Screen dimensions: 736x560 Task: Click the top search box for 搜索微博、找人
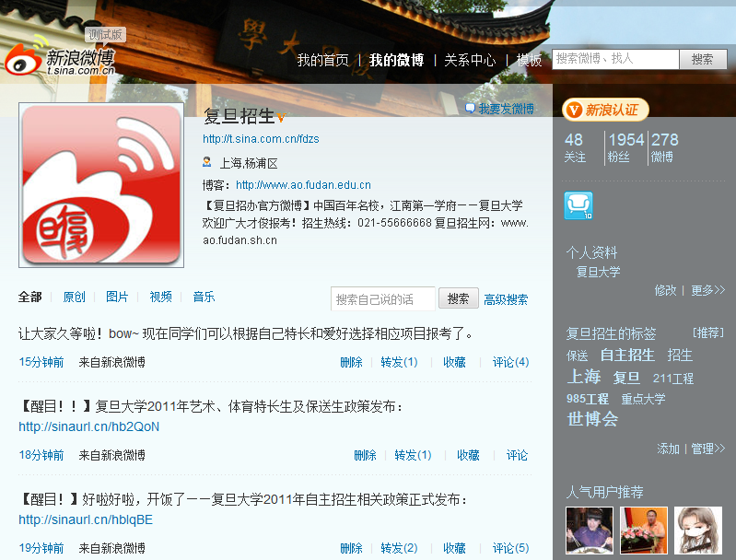click(x=615, y=59)
